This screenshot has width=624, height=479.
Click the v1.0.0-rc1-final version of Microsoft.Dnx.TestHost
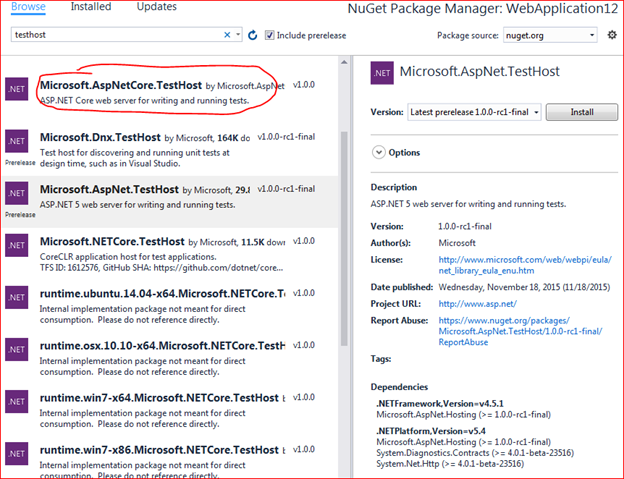pos(286,137)
